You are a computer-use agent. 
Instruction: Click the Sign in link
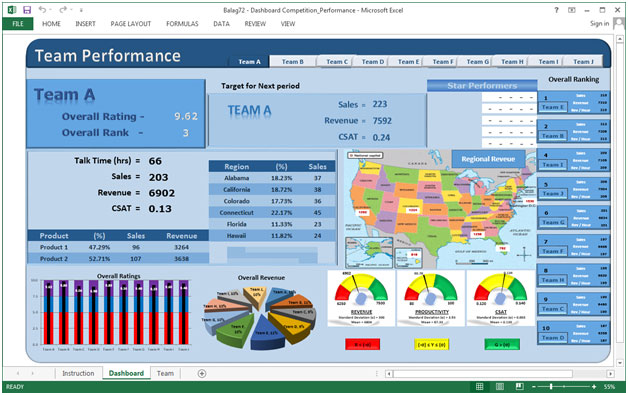point(599,24)
